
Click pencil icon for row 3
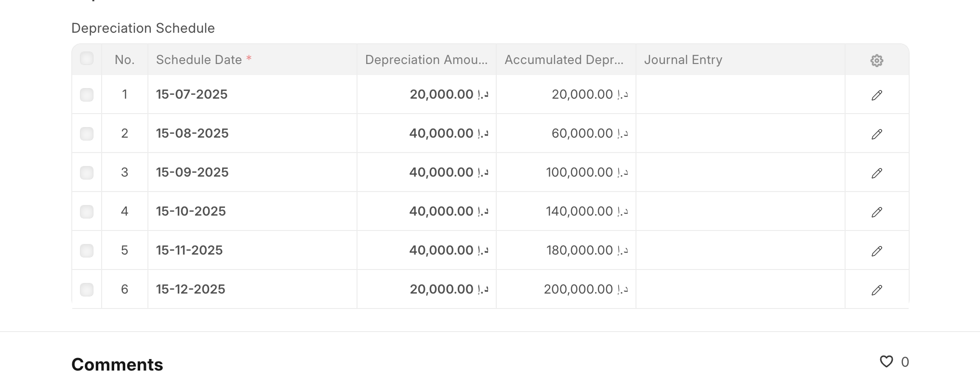(x=876, y=173)
